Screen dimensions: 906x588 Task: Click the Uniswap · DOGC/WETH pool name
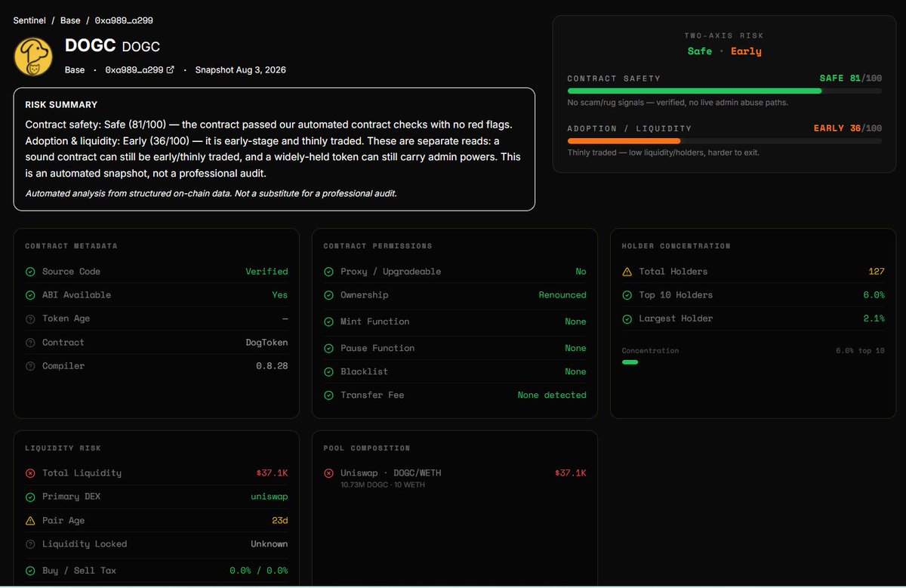[391, 473]
